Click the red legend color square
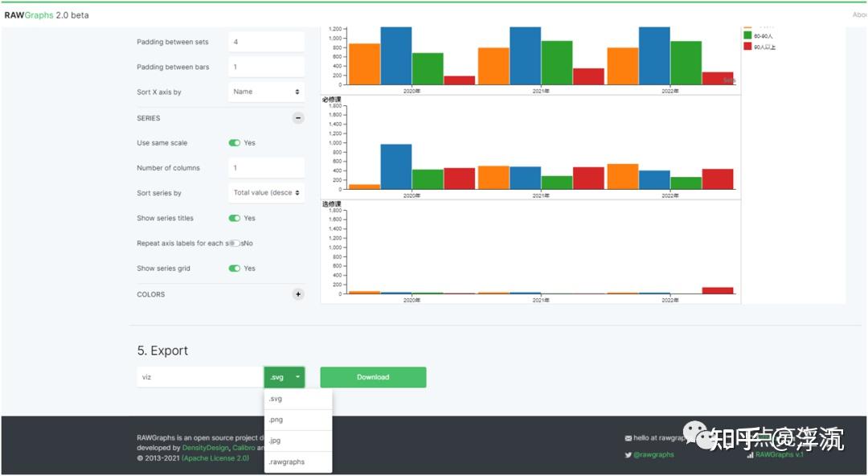This screenshot has width=868, height=476. pyautogui.click(x=747, y=47)
